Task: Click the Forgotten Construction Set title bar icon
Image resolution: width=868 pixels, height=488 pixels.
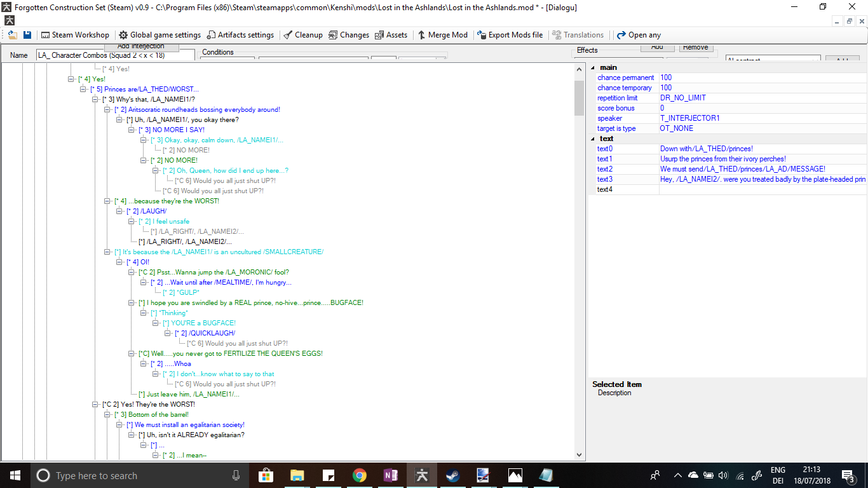Action: (x=6, y=6)
